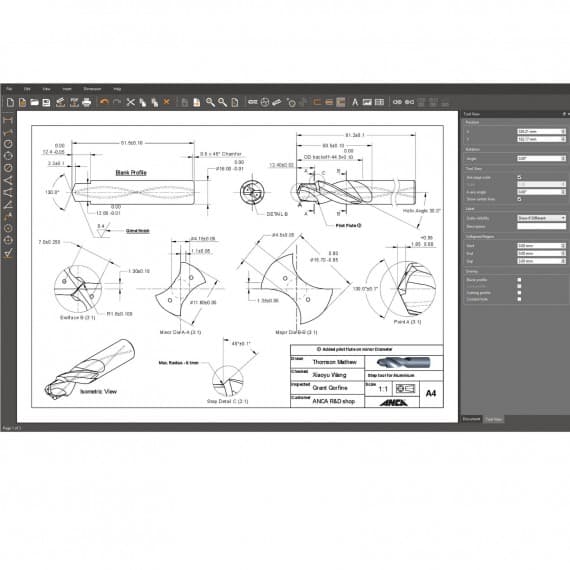
Task: Open the Dimension menu
Action: [92, 89]
